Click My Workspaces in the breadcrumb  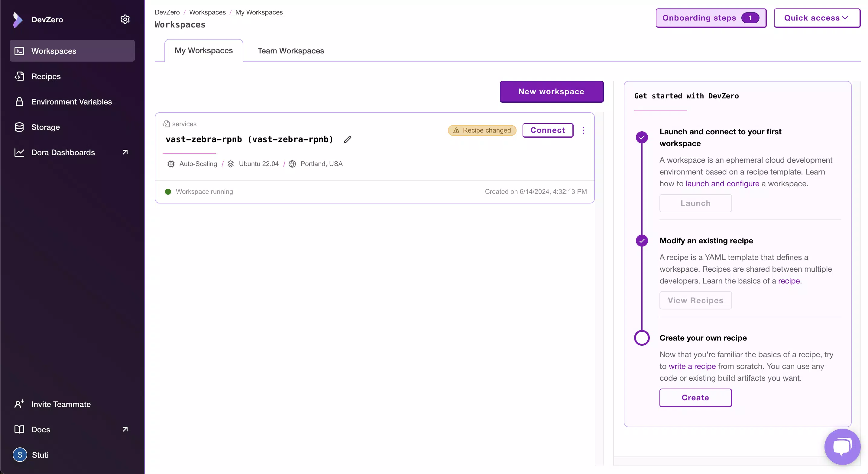tap(259, 12)
